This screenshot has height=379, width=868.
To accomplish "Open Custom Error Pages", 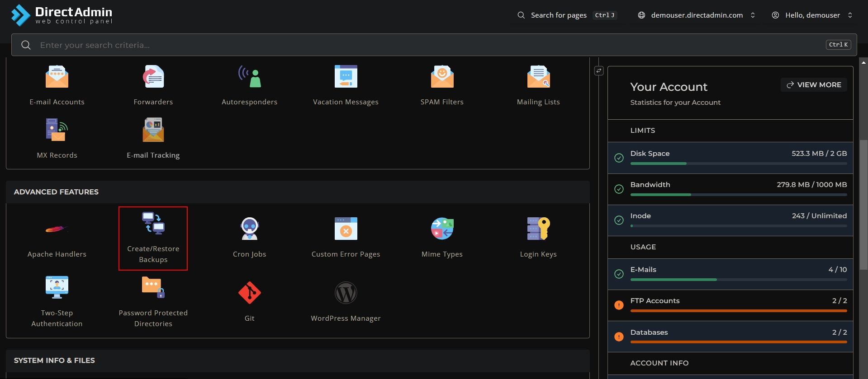I will click(346, 229).
